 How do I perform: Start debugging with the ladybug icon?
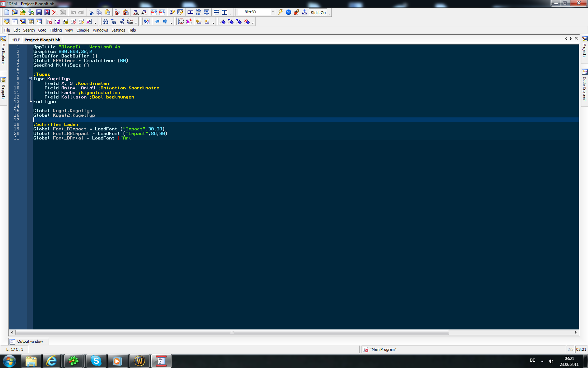(x=296, y=12)
